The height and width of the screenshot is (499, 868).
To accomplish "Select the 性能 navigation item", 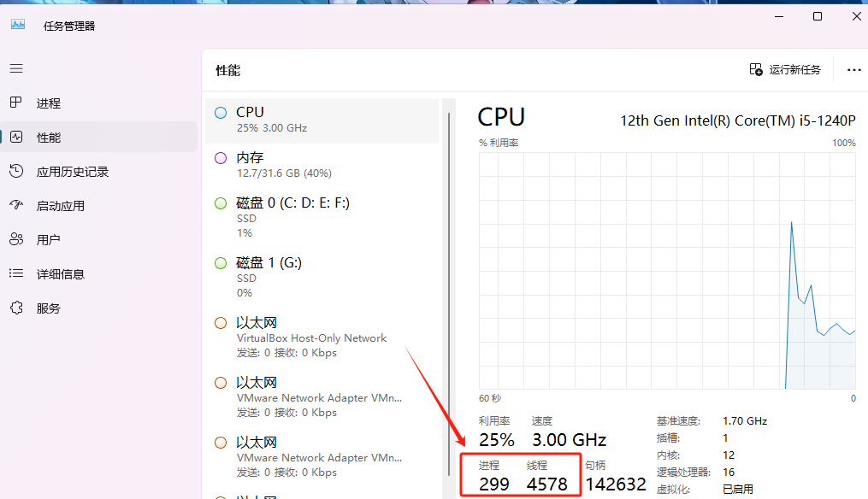I will 98,138.
